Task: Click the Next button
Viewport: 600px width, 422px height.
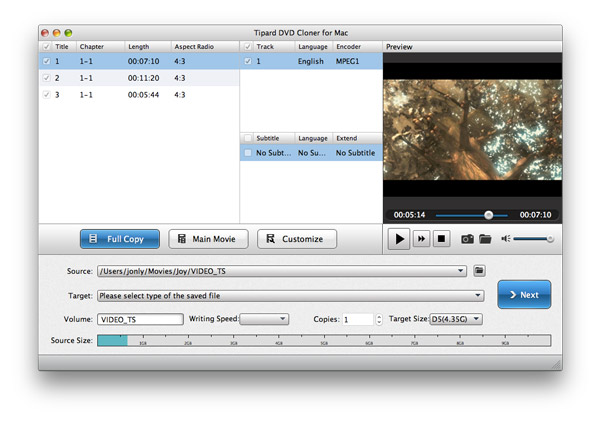Action: click(524, 295)
